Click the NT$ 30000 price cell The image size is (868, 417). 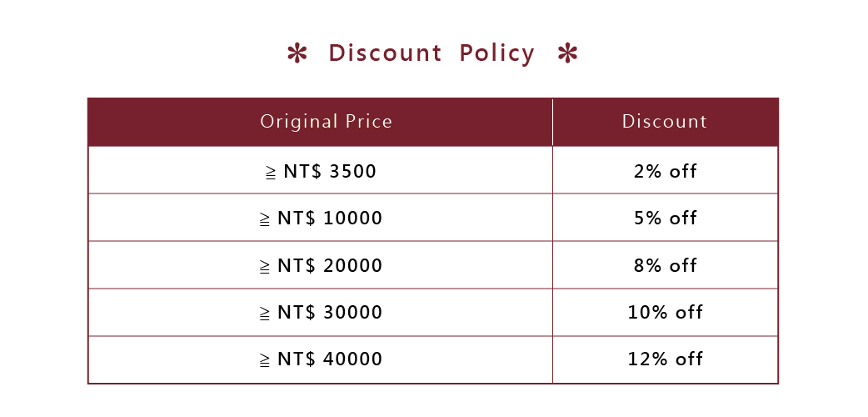(x=320, y=312)
